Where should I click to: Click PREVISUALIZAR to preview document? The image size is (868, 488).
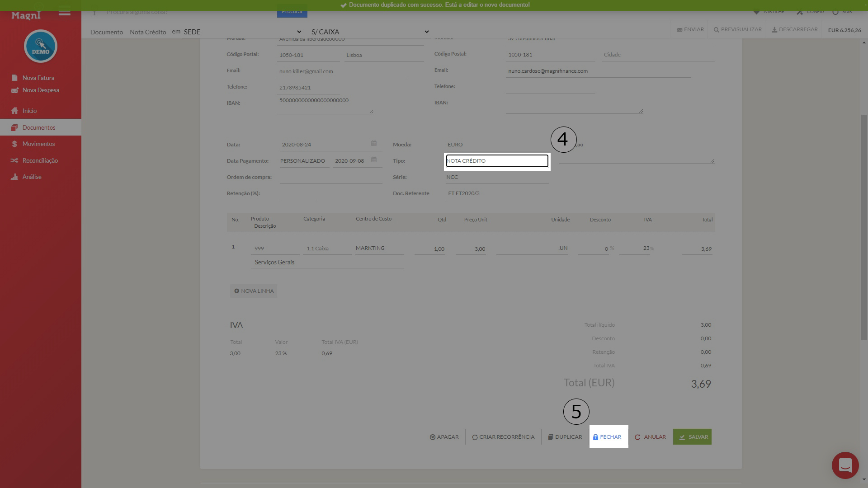coord(737,29)
